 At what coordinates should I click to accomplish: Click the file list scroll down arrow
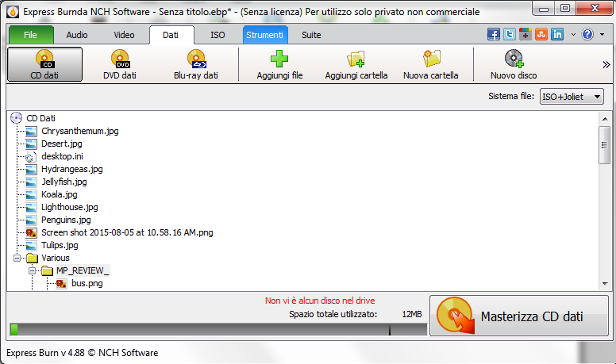pyautogui.click(x=605, y=284)
